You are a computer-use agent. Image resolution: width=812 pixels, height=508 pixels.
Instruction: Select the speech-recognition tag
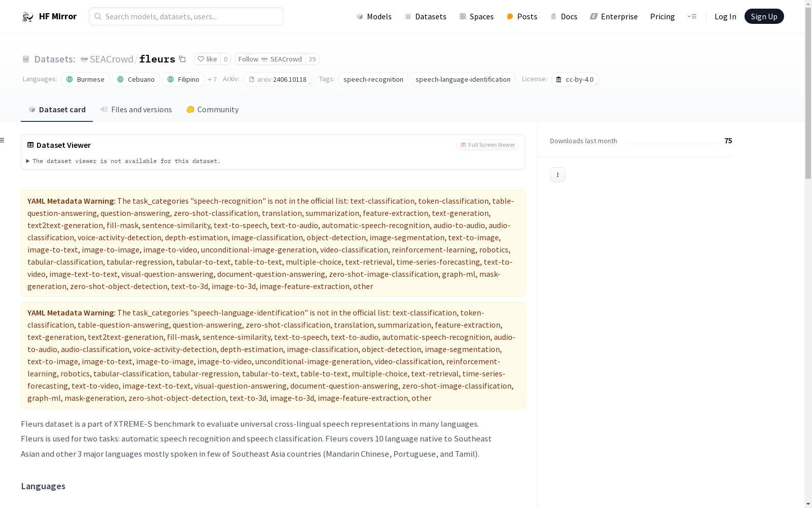(x=374, y=79)
